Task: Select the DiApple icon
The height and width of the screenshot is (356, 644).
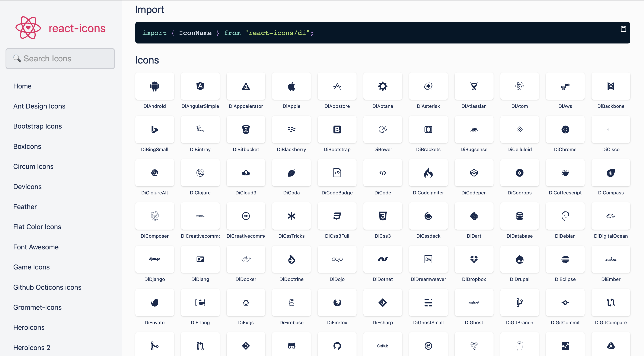Action: coord(291,86)
